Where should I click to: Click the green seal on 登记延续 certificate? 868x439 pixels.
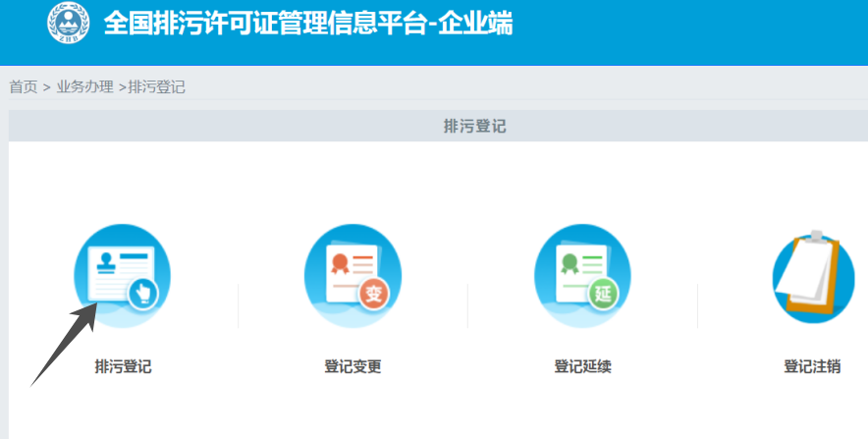[570, 262]
